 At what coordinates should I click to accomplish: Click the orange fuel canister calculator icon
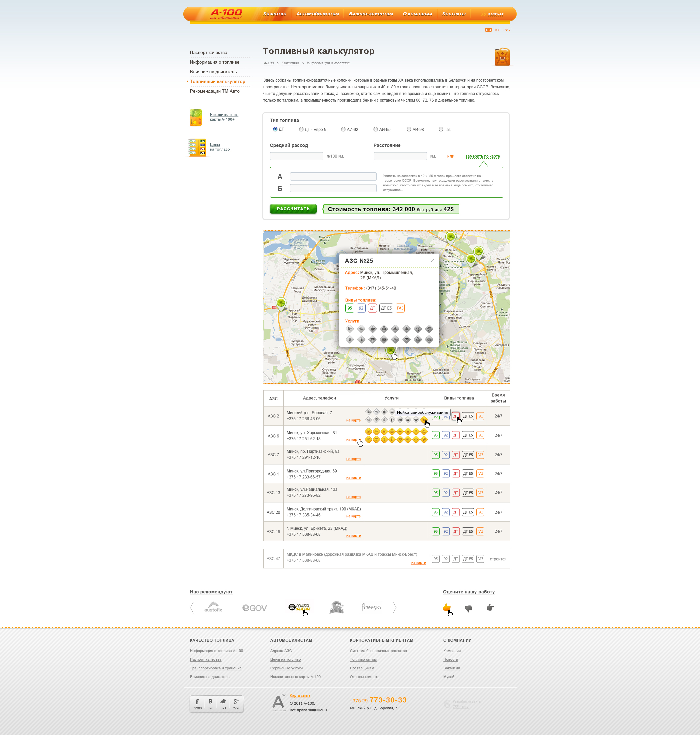point(502,57)
